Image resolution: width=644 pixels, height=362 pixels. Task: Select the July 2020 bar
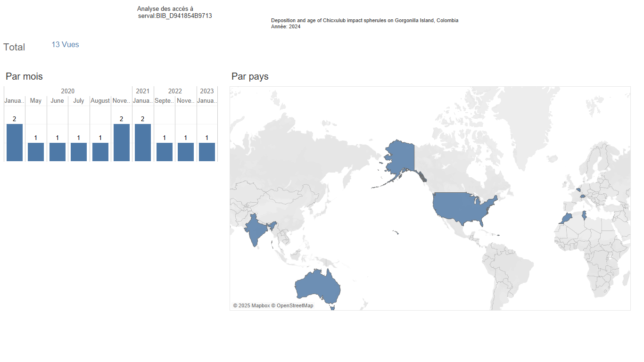(79, 152)
